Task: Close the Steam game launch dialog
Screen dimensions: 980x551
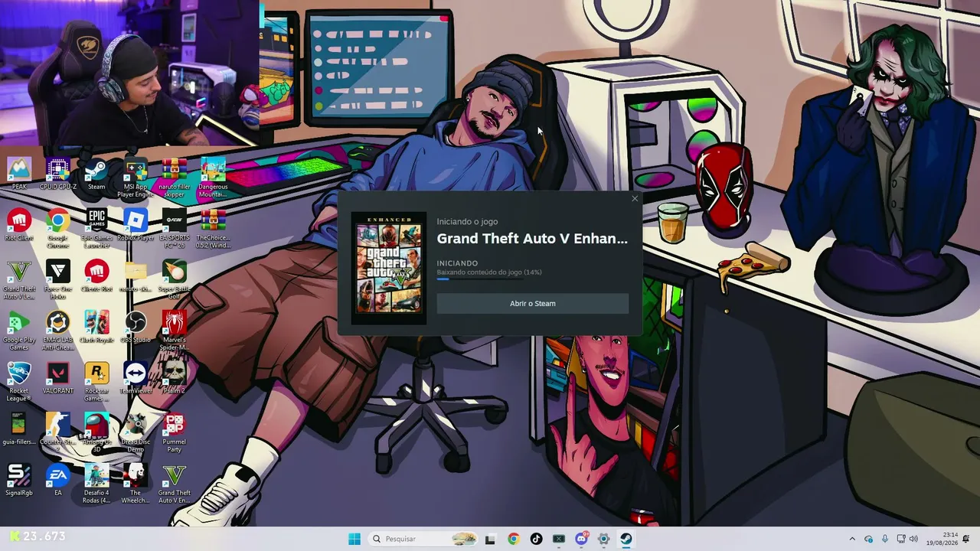Action: point(634,199)
